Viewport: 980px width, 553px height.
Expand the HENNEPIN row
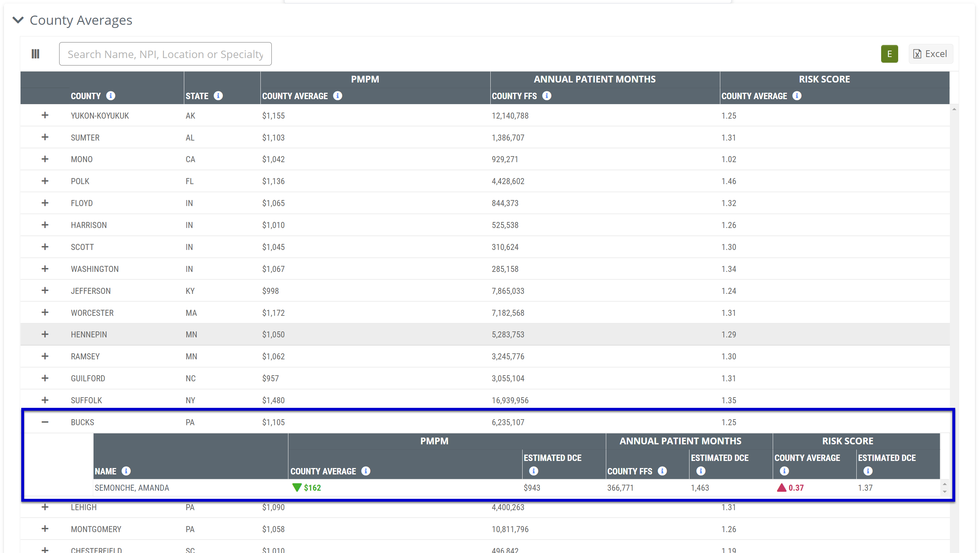pyautogui.click(x=45, y=334)
